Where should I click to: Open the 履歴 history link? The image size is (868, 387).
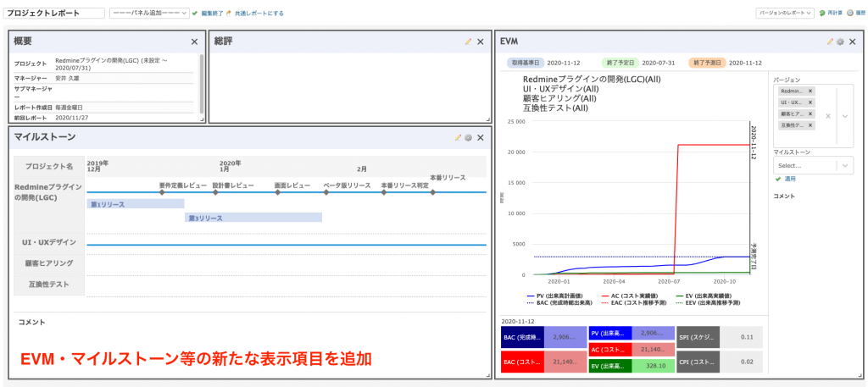pyautogui.click(x=860, y=14)
